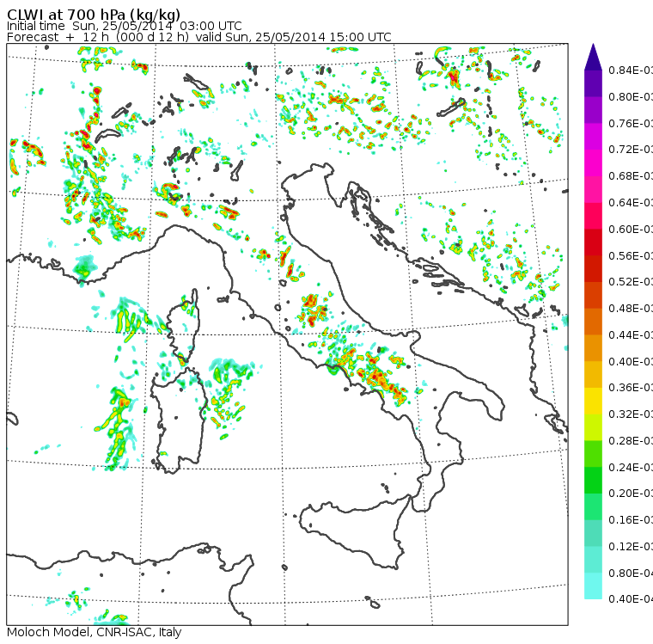Click the title 'CLWI at 700 hPa (kg/kg)'
Viewport: 653px width, 644px height.
coord(94,15)
